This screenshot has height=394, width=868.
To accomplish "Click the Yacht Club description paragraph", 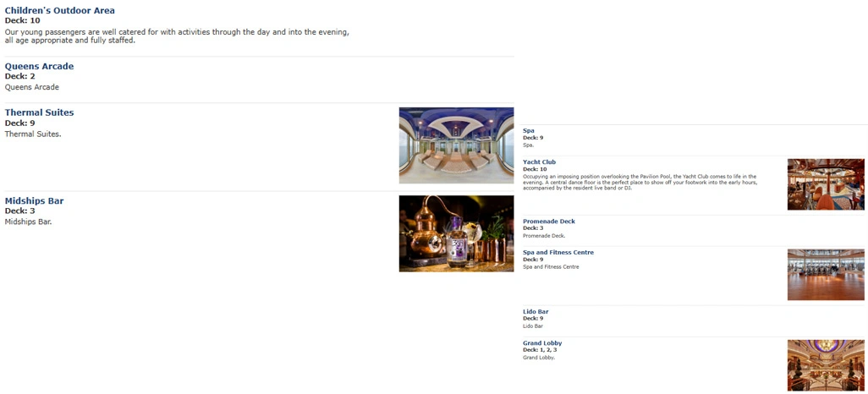I will point(640,182).
